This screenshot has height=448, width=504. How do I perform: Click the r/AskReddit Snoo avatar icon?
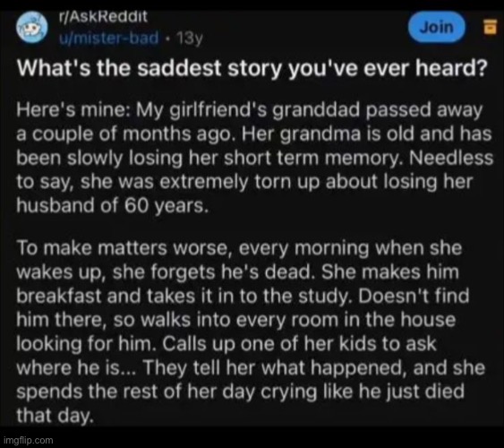(x=32, y=28)
